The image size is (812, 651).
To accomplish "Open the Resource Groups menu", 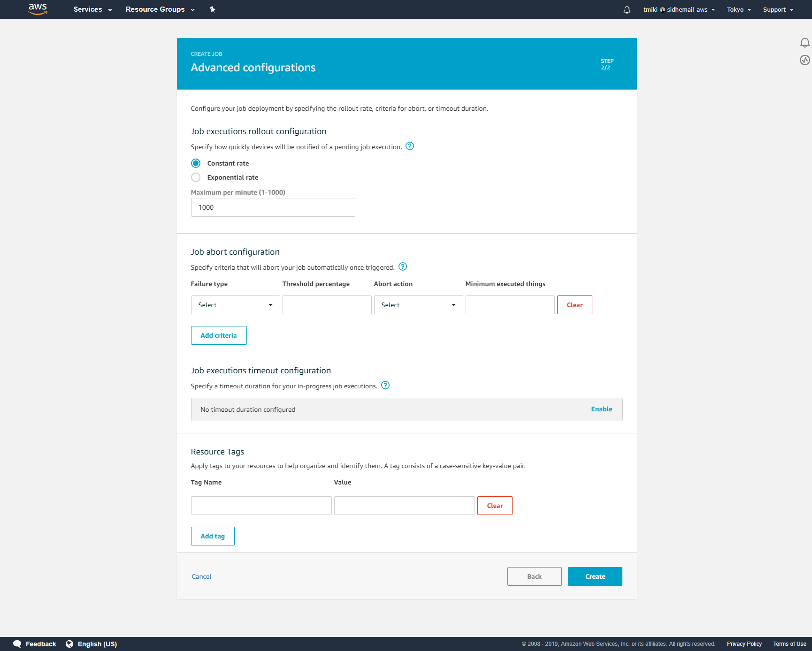I will [x=160, y=9].
